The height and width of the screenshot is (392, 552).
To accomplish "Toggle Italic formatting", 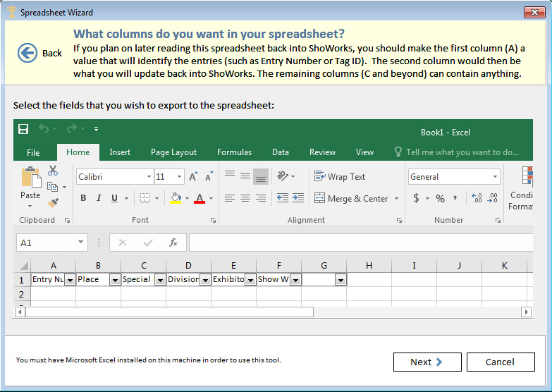I will 99,199.
